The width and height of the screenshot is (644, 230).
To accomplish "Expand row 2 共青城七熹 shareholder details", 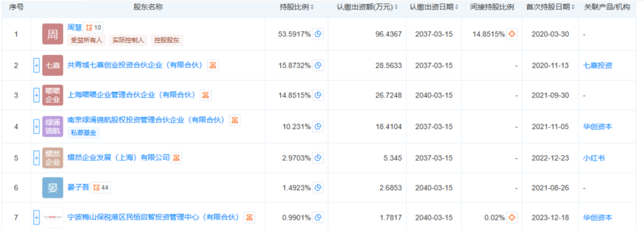I will 37,65.
